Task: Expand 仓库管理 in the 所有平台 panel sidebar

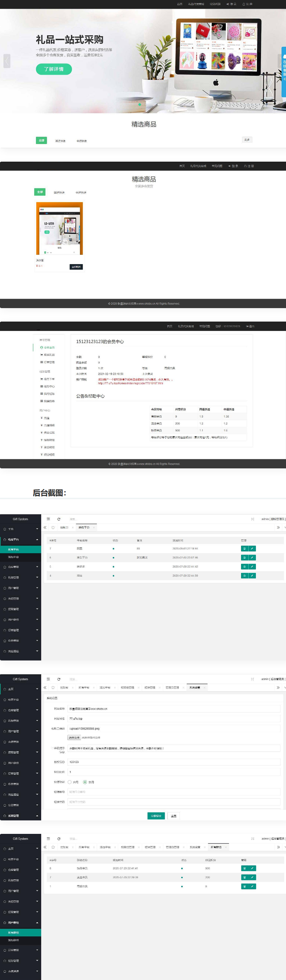Action: click(20, 567)
